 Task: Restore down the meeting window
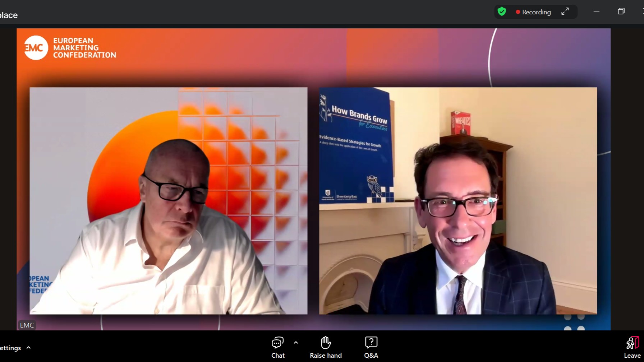click(x=621, y=11)
